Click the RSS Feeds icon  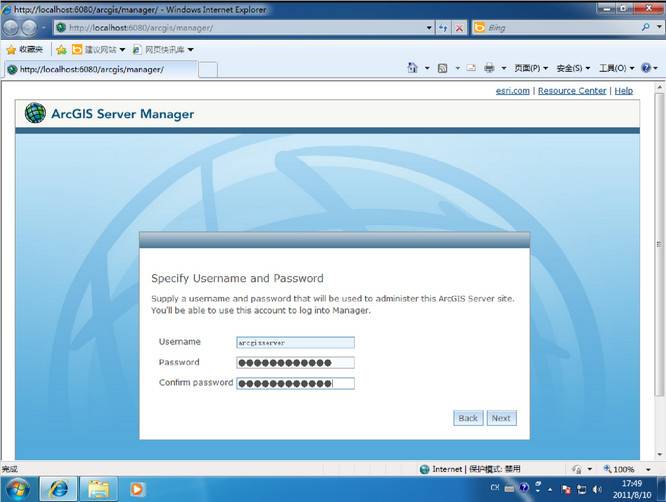pyautogui.click(x=443, y=68)
